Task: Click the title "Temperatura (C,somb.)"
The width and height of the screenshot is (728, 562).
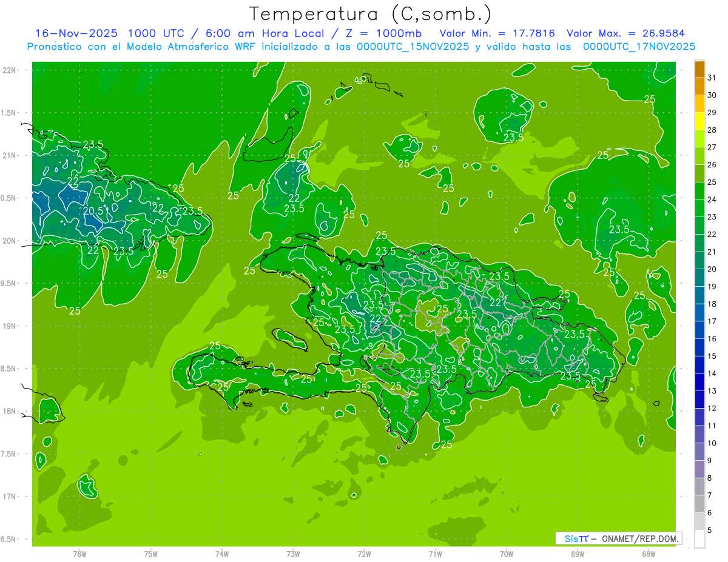Action: (x=371, y=14)
